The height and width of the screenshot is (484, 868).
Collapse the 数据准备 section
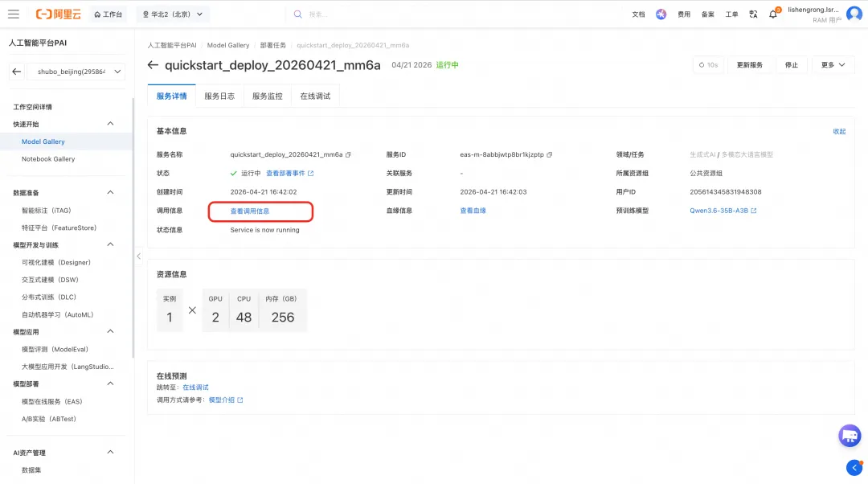tap(110, 192)
